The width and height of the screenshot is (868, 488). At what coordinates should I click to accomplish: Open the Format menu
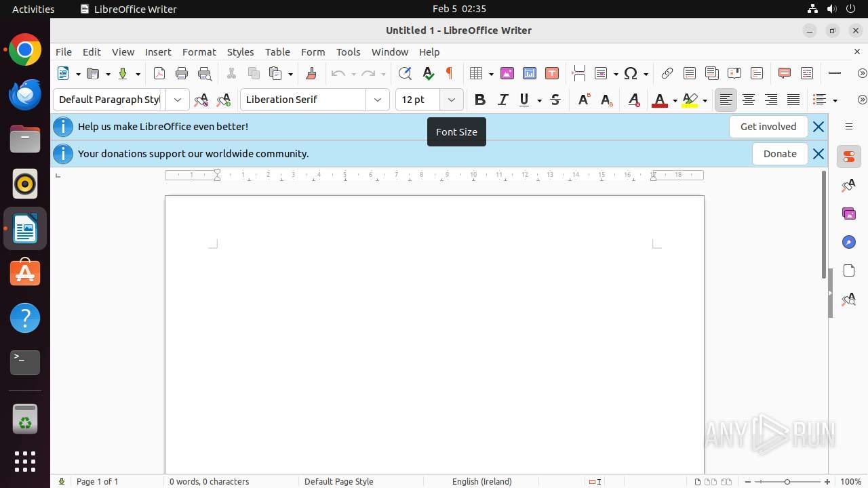click(199, 52)
